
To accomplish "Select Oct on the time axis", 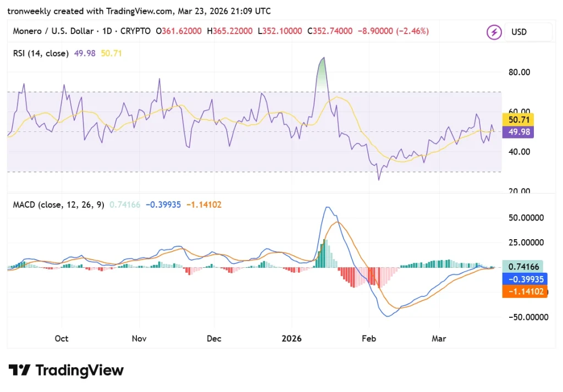I will (x=61, y=339).
